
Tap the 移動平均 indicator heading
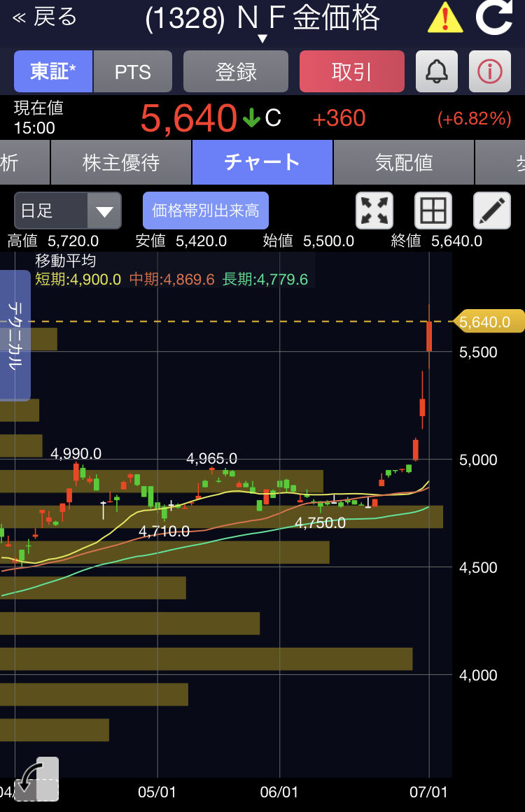tap(65, 260)
